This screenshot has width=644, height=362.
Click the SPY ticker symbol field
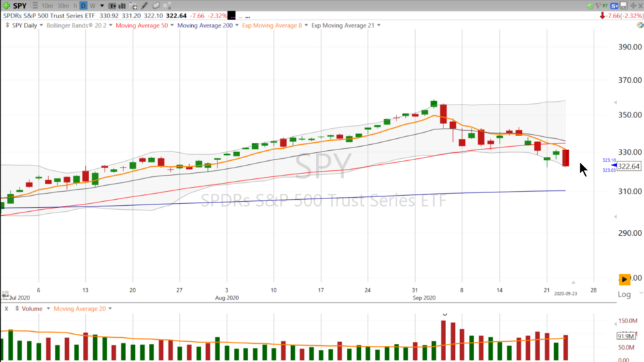coord(19,6)
